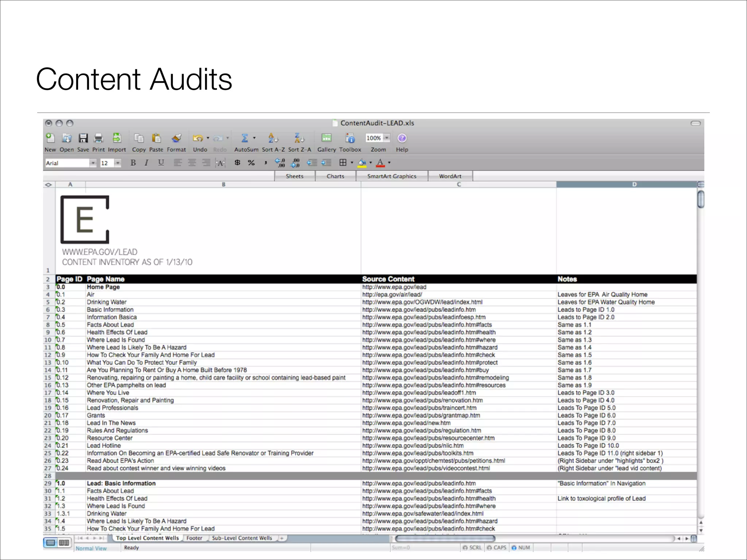Open the Toolbox icon
The image size is (747, 560).
tap(350, 138)
